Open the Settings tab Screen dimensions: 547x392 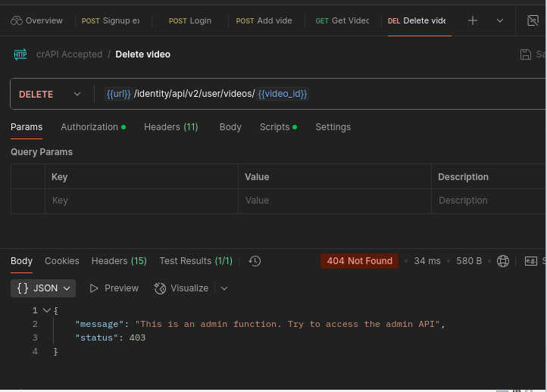pyautogui.click(x=333, y=127)
